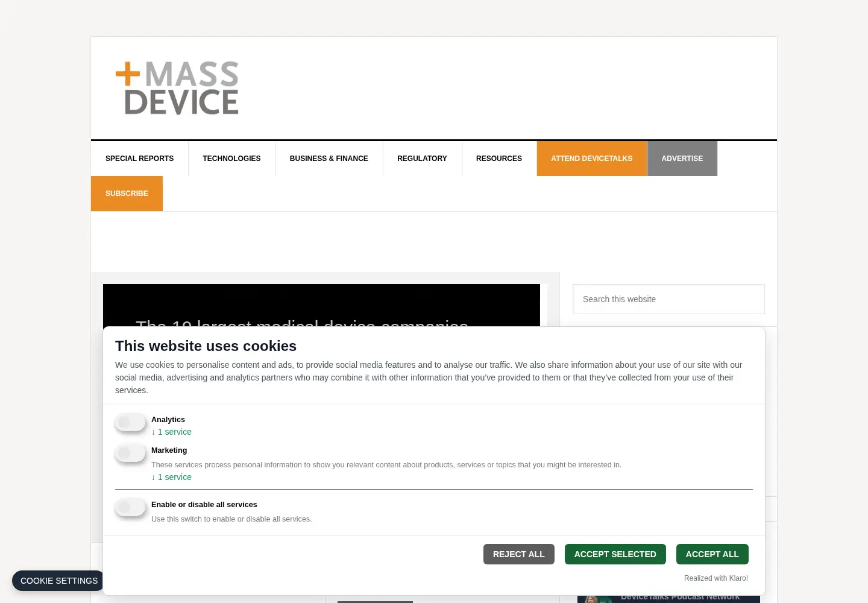Open the Advertise page
This screenshot has width=868, height=603.
click(x=682, y=159)
